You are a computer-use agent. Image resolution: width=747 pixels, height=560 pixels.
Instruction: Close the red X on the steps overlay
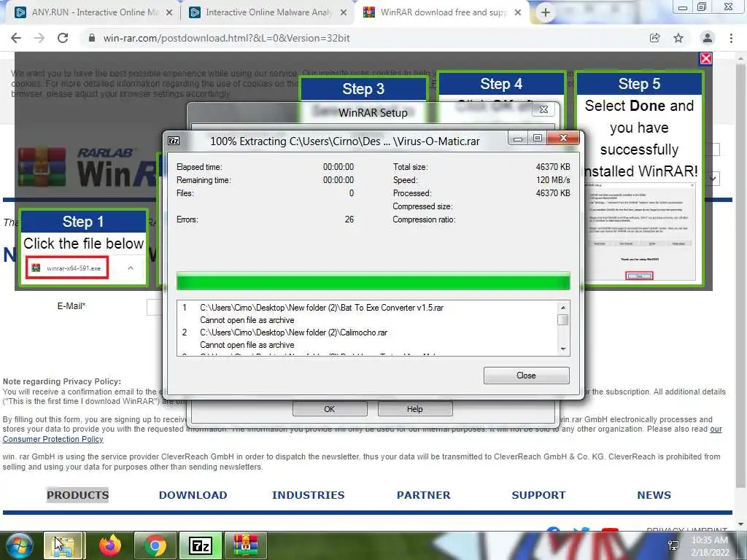(x=705, y=58)
